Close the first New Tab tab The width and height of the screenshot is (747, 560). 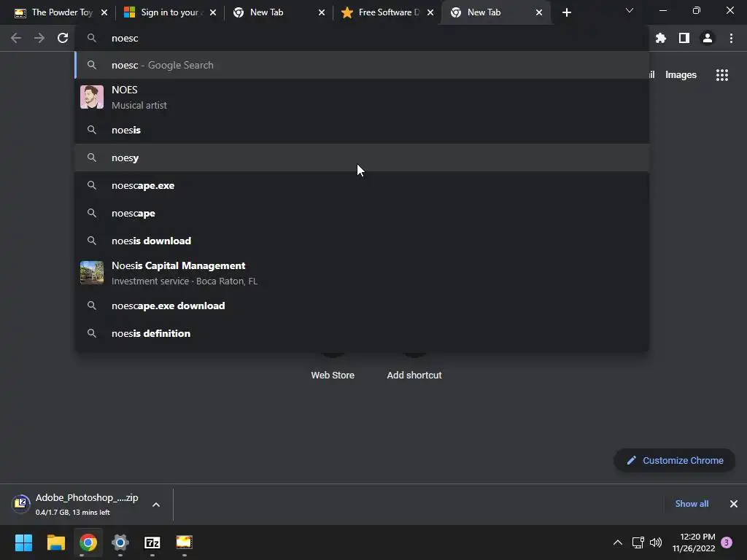tap(322, 12)
